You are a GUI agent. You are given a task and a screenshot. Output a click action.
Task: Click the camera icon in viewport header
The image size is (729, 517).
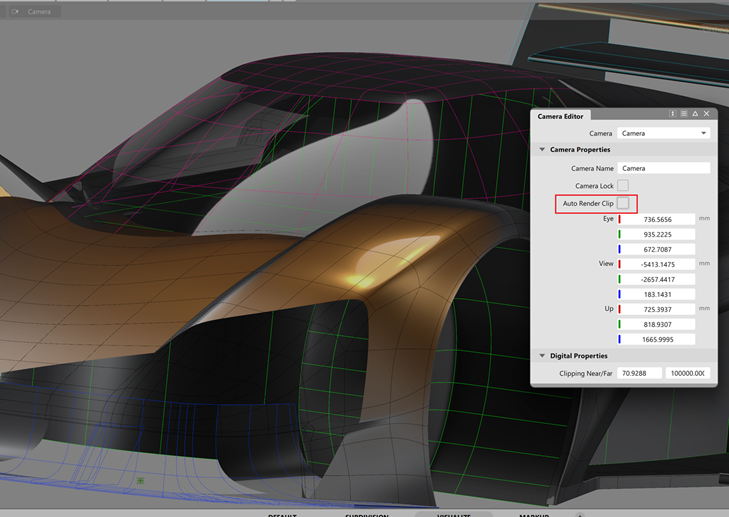(x=15, y=12)
